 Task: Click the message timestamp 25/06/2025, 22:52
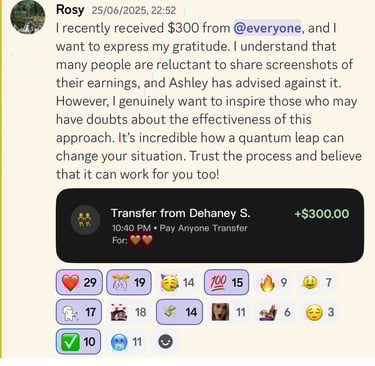(134, 10)
